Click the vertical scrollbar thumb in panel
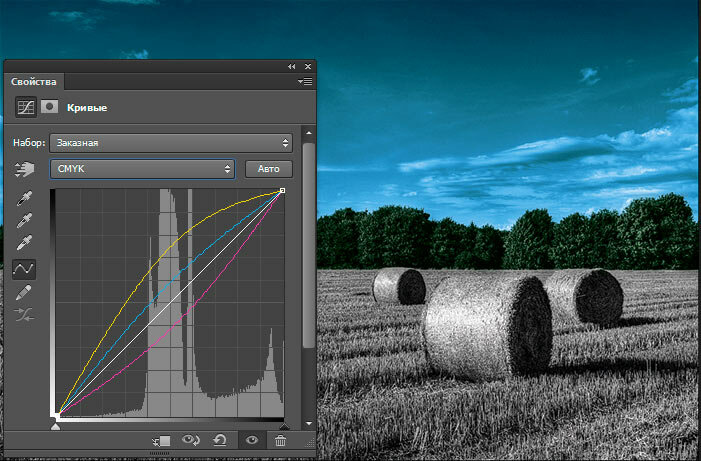Image resolution: width=701 pixels, height=461 pixels. tap(308, 245)
